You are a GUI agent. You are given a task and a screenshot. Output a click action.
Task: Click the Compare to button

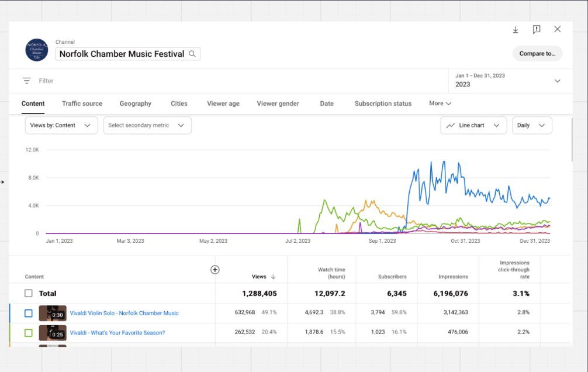[537, 53]
